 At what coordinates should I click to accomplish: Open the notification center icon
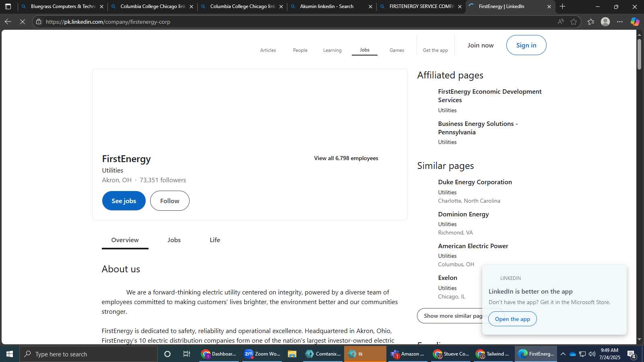632,354
